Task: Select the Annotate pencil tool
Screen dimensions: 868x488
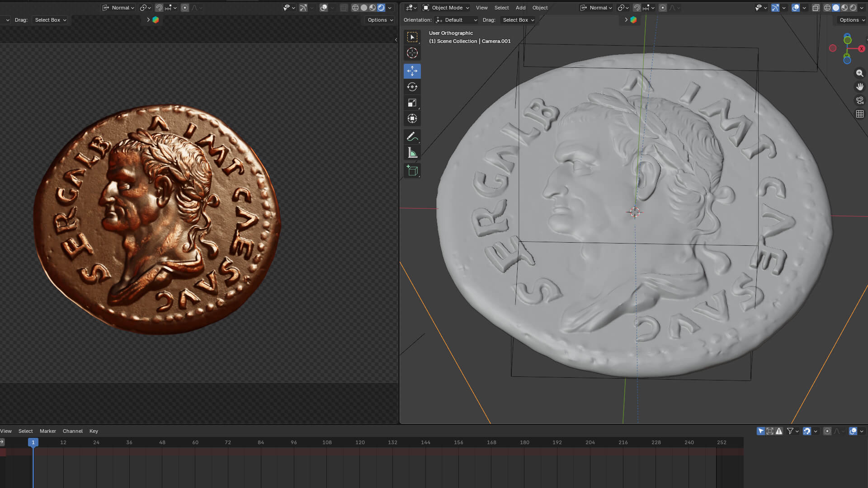Action: pyautogui.click(x=412, y=136)
